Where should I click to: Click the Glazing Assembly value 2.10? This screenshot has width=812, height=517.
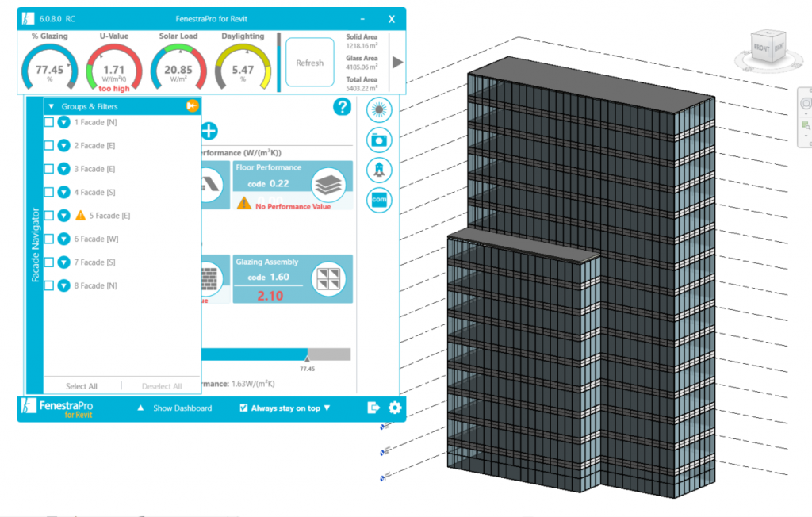(x=270, y=296)
